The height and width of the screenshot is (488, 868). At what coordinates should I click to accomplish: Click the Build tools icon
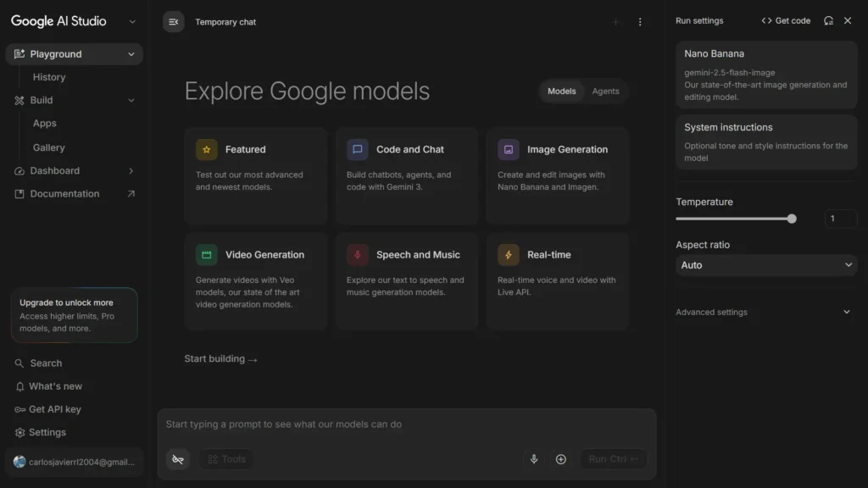pos(19,100)
